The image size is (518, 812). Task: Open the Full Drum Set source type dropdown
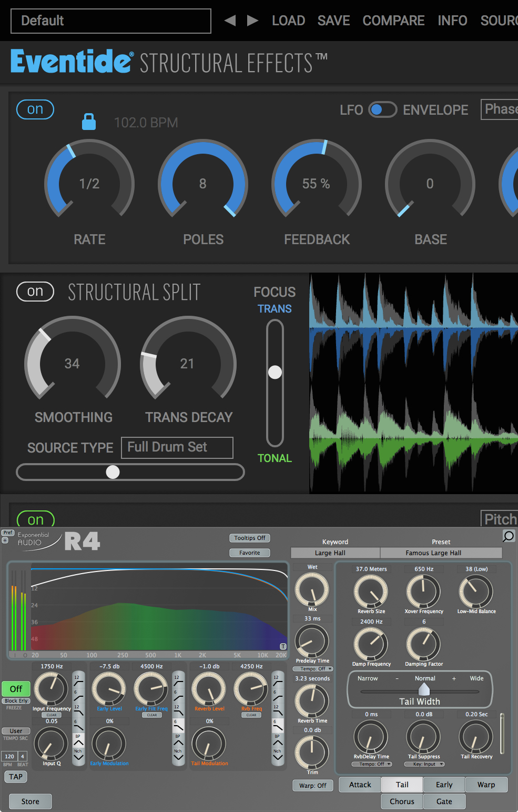177,447
